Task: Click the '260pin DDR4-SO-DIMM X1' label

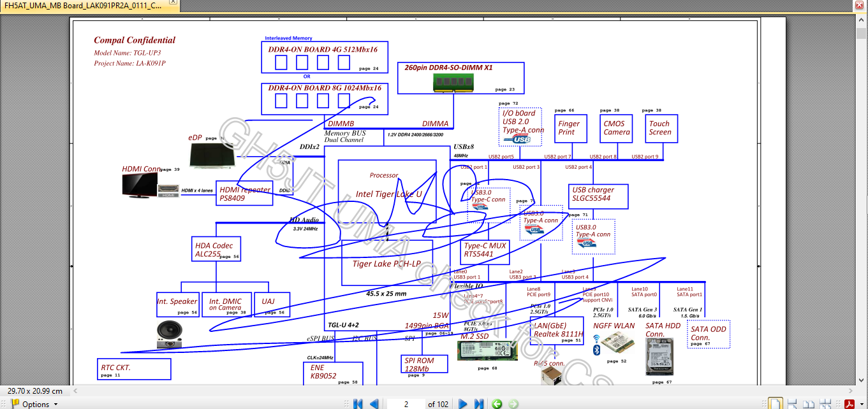Action: pyautogui.click(x=448, y=68)
